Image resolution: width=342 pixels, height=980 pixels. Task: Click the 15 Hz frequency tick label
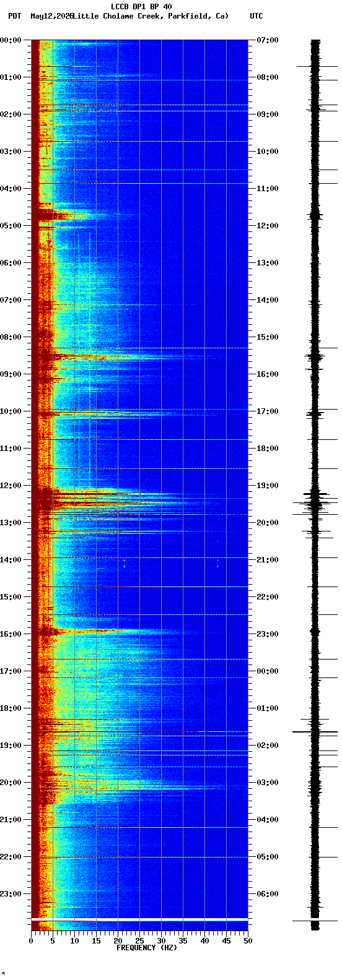(x=96, y=941)
